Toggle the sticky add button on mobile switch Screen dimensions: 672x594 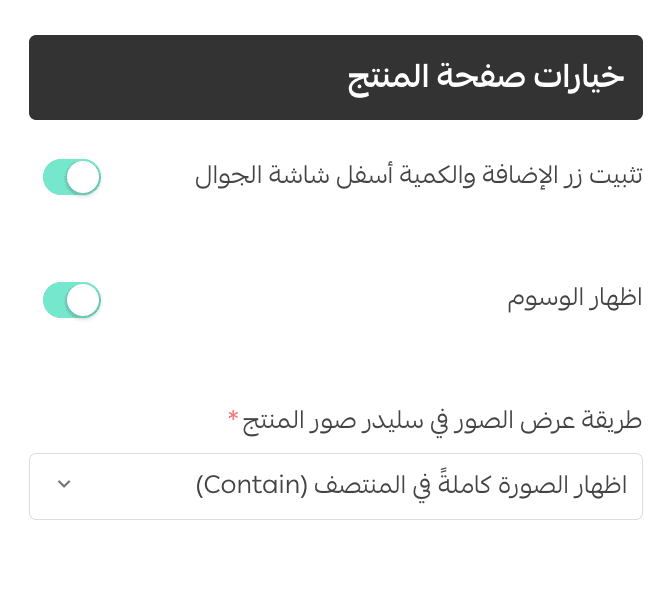pyautogui.click(x=72, y=177)
